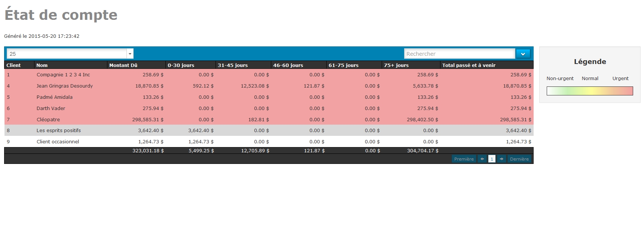Sort by 75+ jours column header

tap(396, 65)
